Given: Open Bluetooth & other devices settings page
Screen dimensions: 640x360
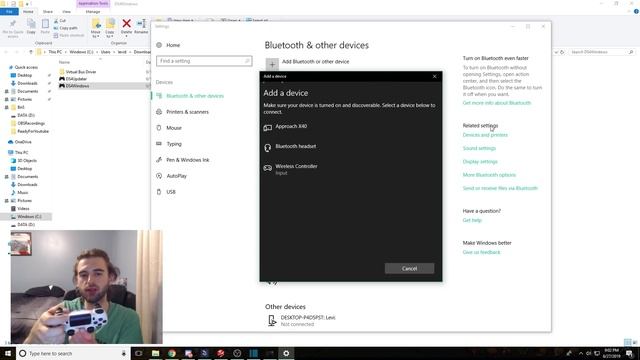Looking at the screenshot, I should tap(190, 96).
